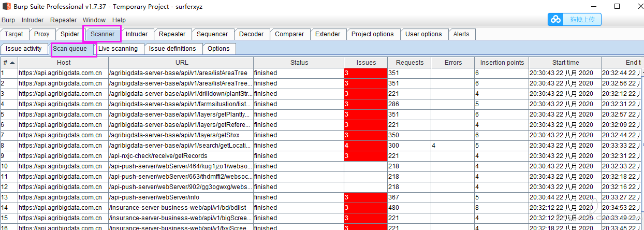The height and width of the screenshot is (230, 644).
Task: Select row 9 receive/getRecords URL
Action: click(x=181, y=156)
